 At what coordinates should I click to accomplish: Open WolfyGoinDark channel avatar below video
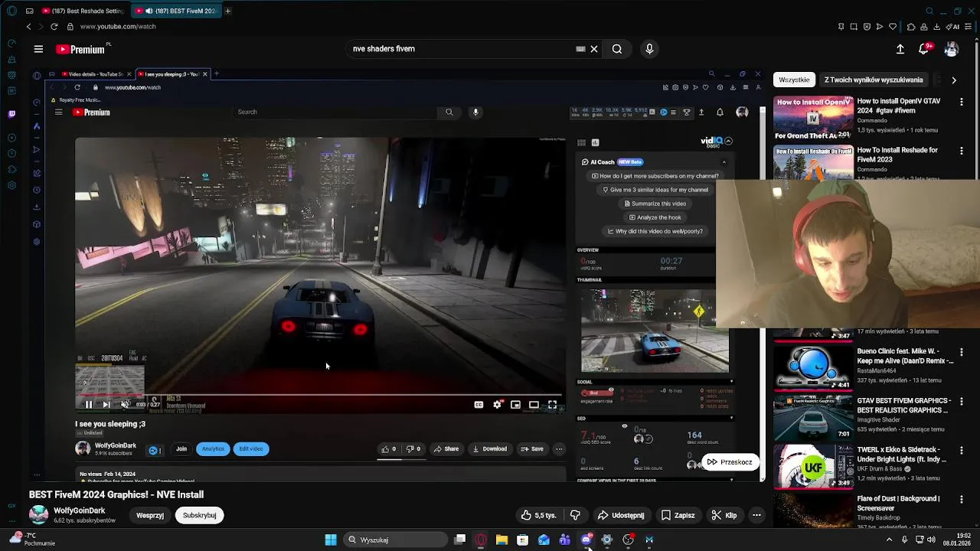[38, 515]
